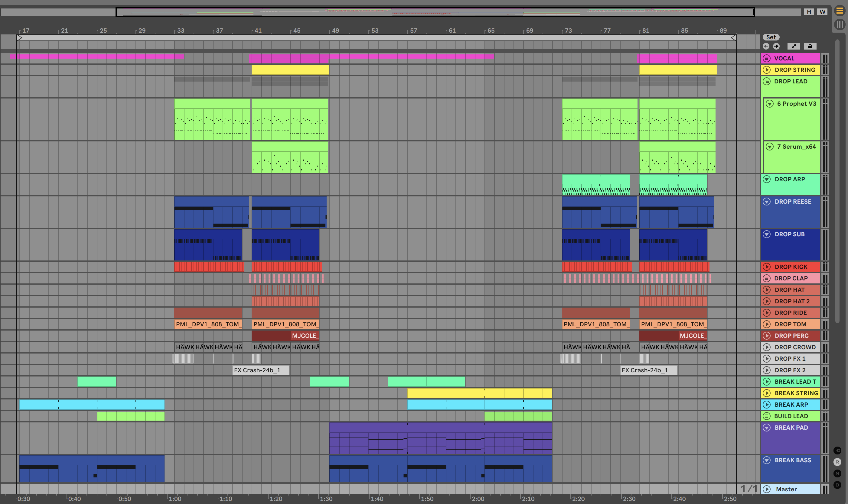Click the Set locator button
Screen dimensions: 848x504
(771, 37)
